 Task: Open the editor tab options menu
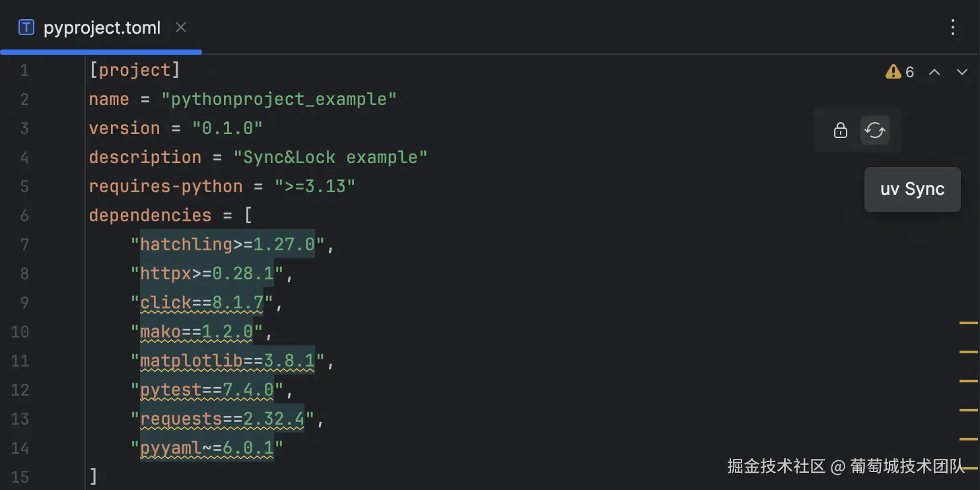tap(952, 27)
